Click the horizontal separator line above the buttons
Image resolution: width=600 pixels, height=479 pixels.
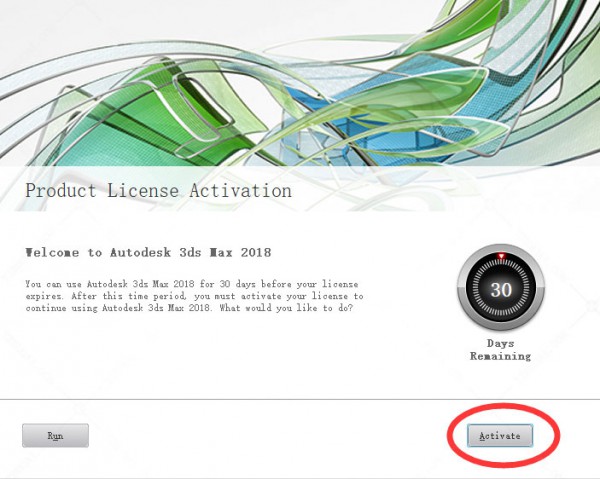pyautogui.click(x=300, y=399)
